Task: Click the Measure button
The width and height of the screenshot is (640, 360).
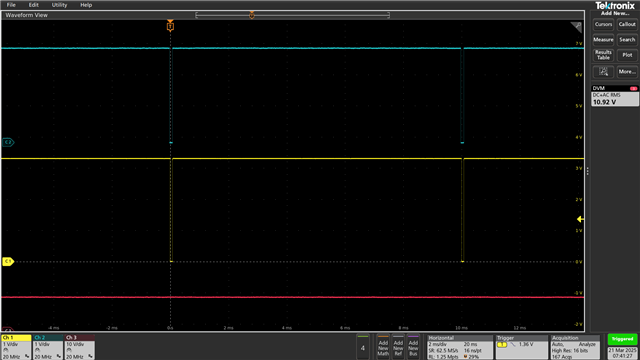Action: pos(603,40)
